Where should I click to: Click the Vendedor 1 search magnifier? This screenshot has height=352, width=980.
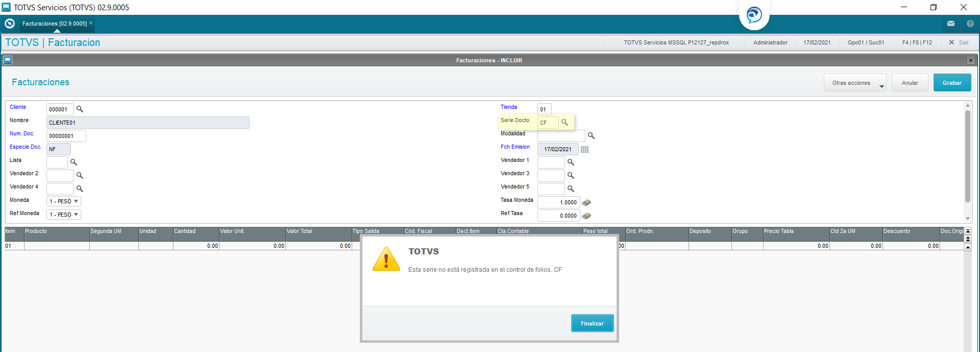[571, 162]
